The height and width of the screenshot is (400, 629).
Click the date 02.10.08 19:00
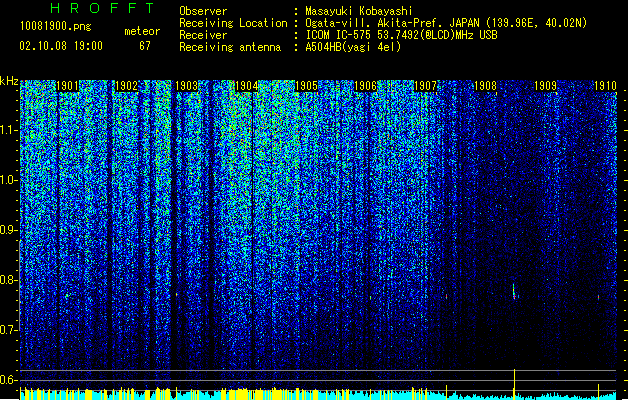click(61, 46)
